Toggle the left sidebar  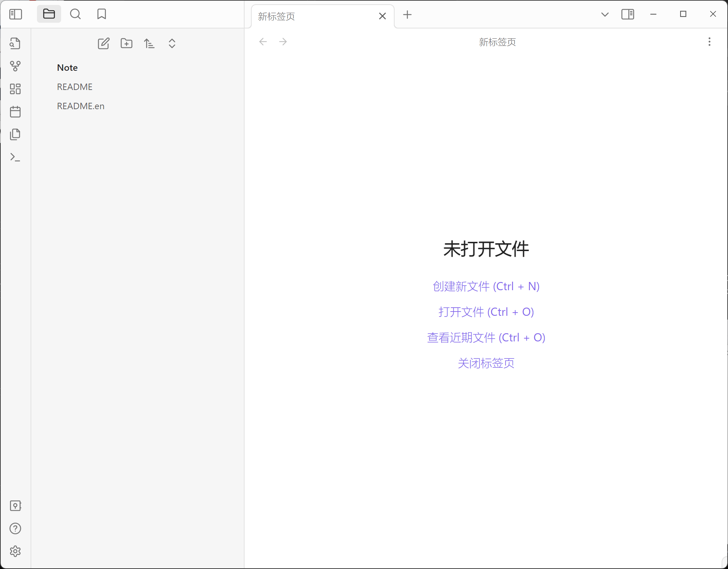click(x=15, y=14)
